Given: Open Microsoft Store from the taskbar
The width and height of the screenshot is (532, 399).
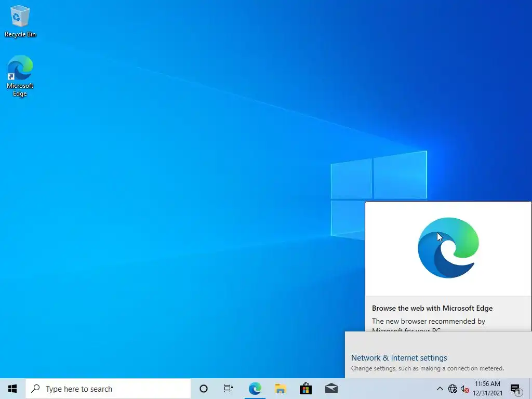Looking at the screenshot, I should 305,389.
